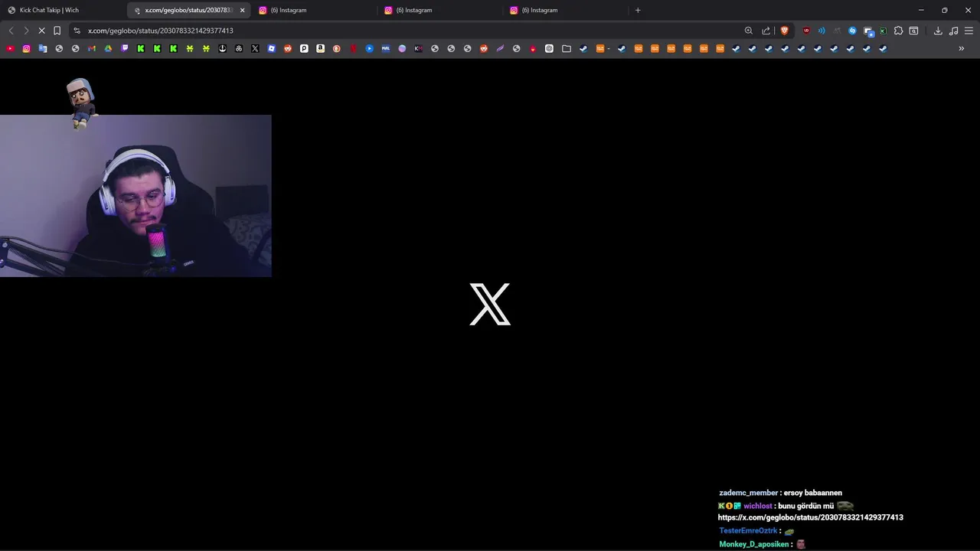Viewport: 980px width, 551px height.
Task: Open the zoom magnifier icon in the address bar
Action: (749, 31)
